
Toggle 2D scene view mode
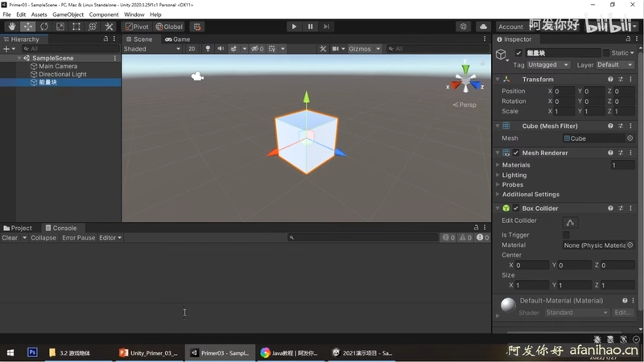pyautogui.click(x=192, y=48)
